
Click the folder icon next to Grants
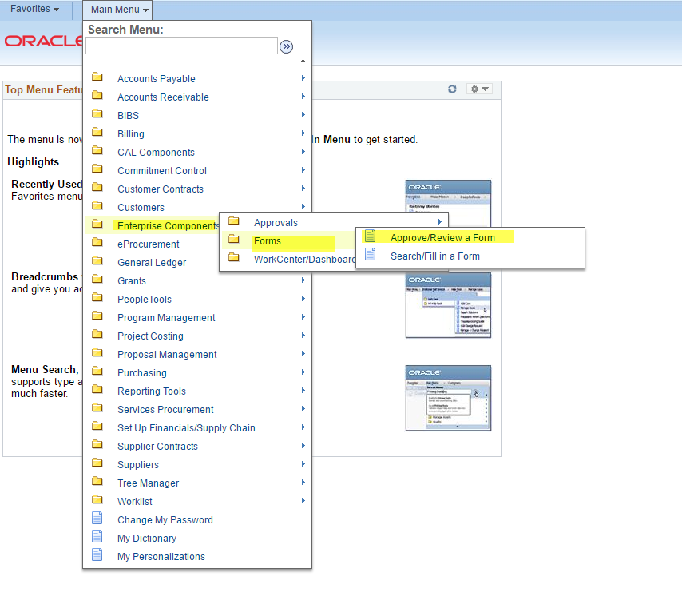pyautogui.click(x=97, y=279)
